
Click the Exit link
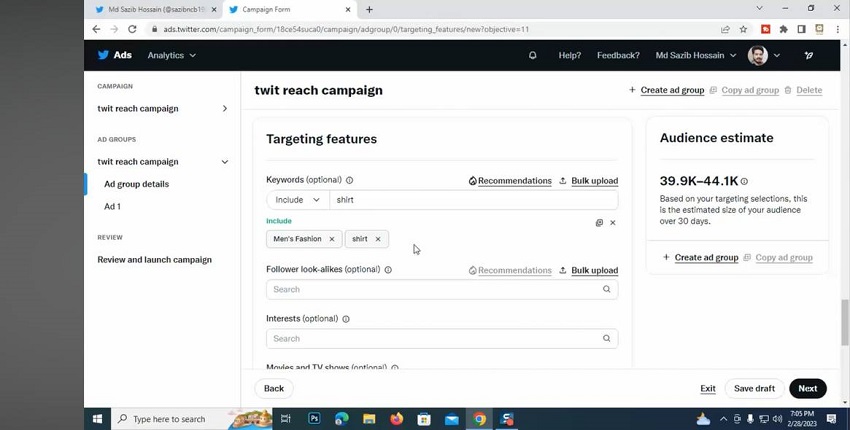[707, 388]
